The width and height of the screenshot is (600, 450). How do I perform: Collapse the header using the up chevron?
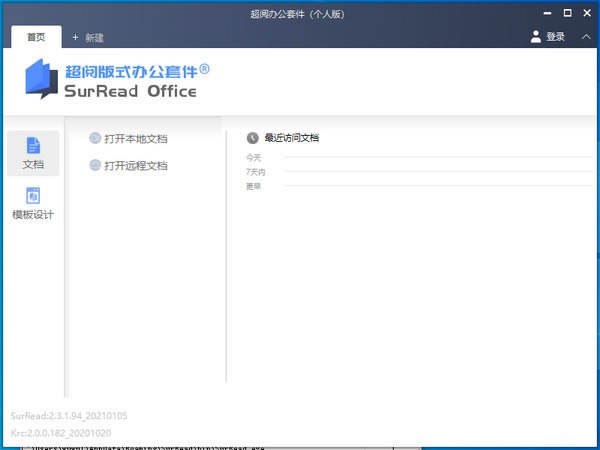coord(586,37)
